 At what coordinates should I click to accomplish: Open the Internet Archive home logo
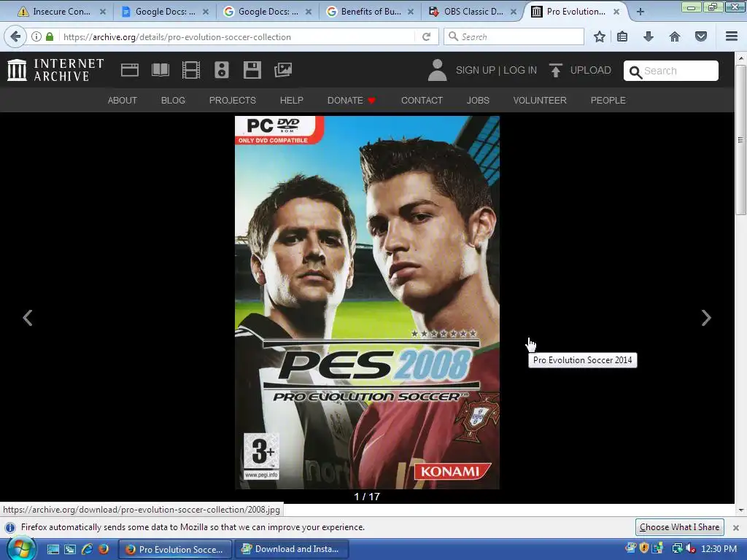tap(55, 70)
